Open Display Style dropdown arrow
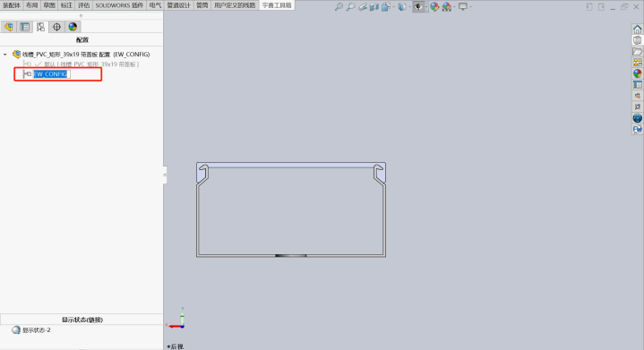This screenshot has height=350, width=644. click(x=409, y=7)
